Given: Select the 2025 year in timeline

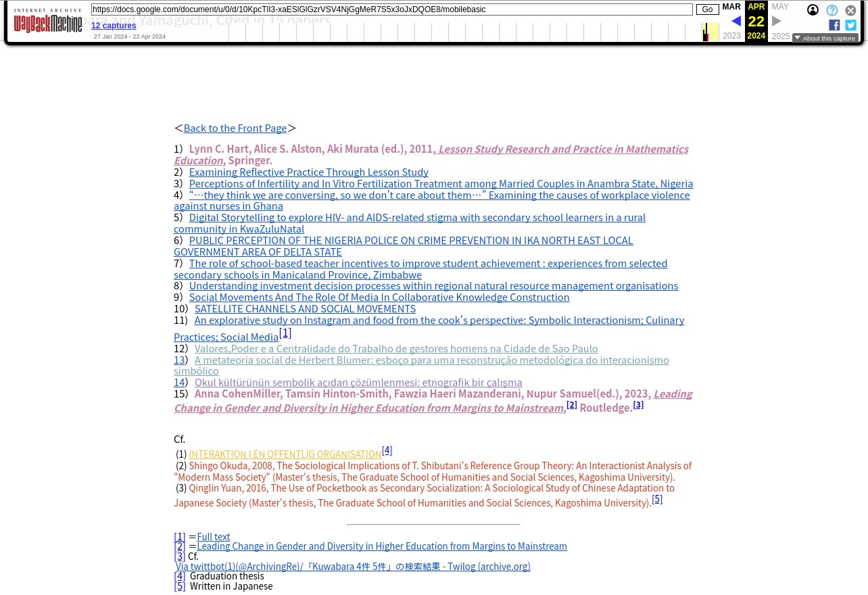Looking at the screenshot, I should pyautogui.click(x=781, y=36).
